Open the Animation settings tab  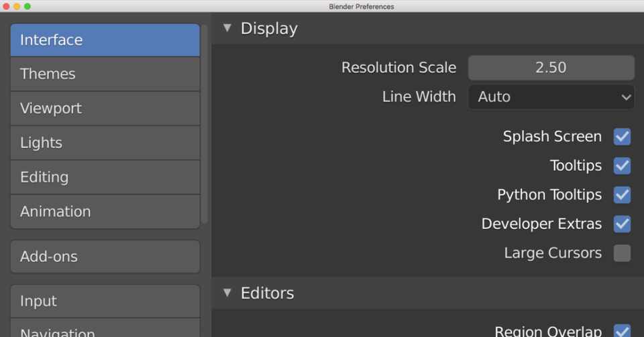[x=105, y=212]
